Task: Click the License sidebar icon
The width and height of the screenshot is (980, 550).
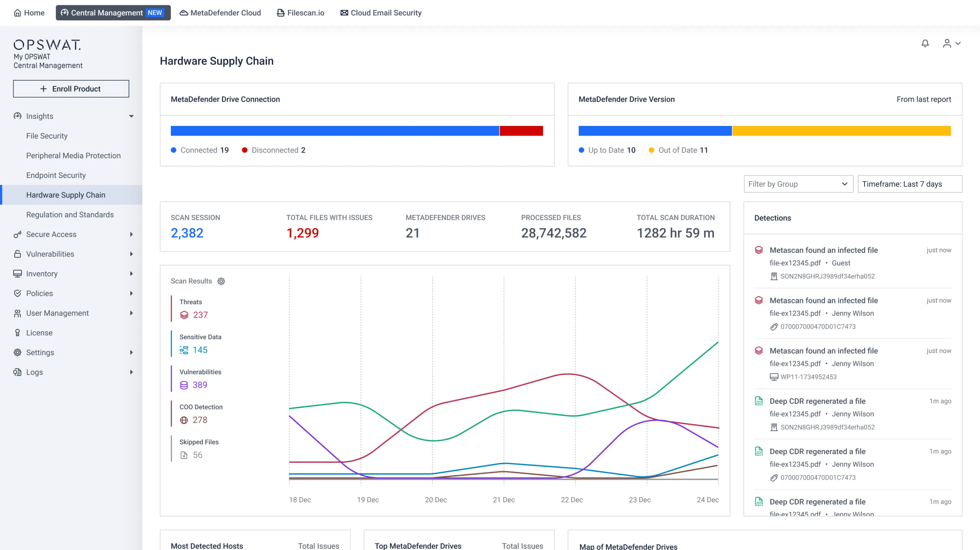Action: [17, 333]
